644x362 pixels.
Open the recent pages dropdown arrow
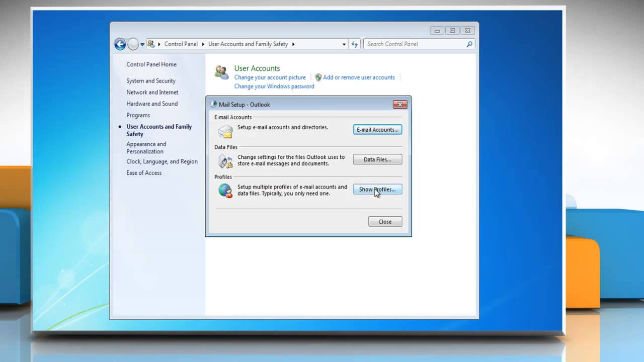pyautogui.click(x=142, y=44)
